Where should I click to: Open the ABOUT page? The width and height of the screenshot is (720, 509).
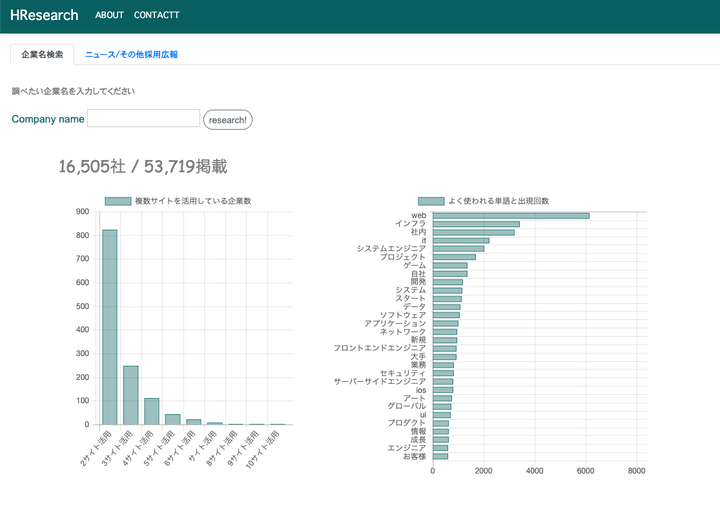[109, 15]
